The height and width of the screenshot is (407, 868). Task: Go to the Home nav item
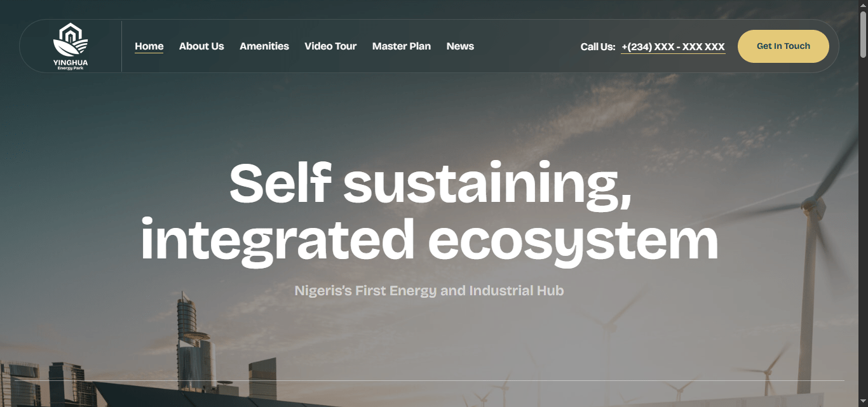pyautogui.click(x=149, y=46)
